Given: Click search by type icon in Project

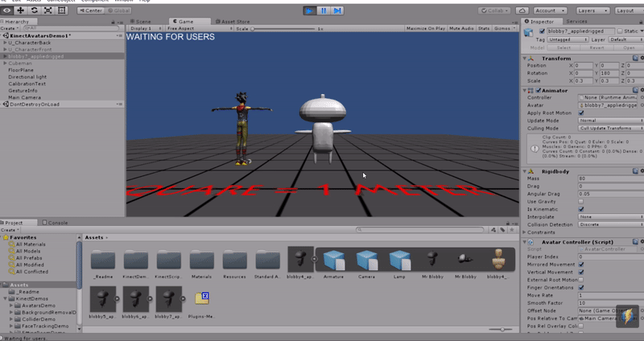Looking at the screenshot, I should [493, 230].
